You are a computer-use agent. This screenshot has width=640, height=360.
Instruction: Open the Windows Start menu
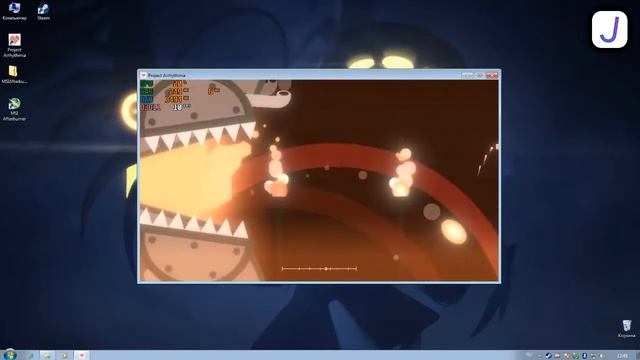click(x=10, y=355)
